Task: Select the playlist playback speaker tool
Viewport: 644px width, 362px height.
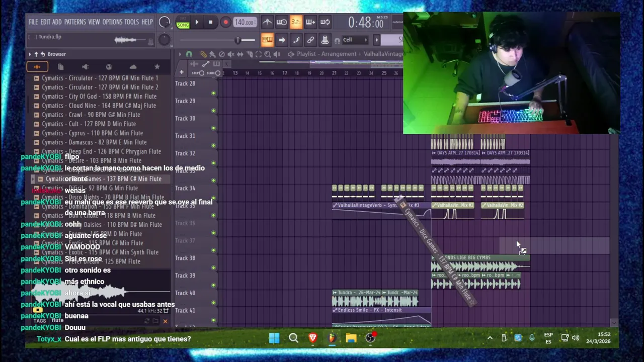Action: pos(277,54)
